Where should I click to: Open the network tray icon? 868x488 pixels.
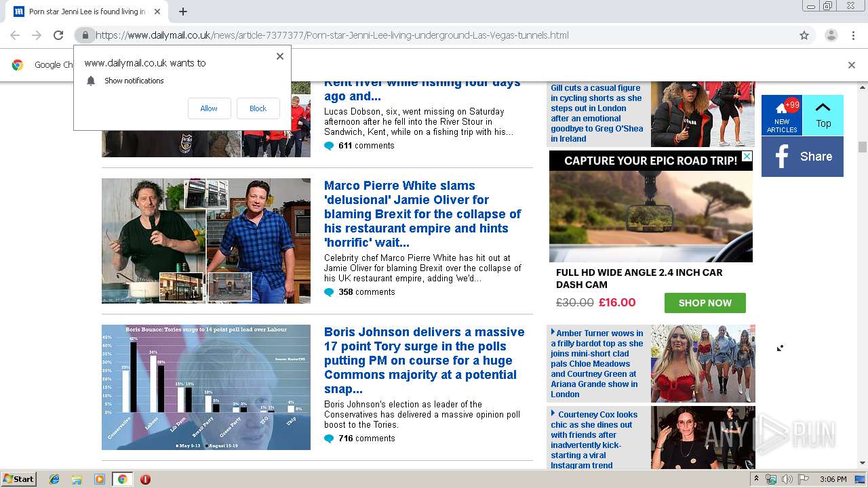click(x=771, y=479)
